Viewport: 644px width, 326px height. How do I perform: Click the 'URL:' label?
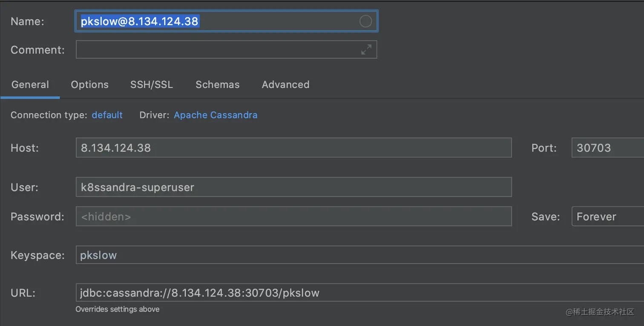[23, 293]
